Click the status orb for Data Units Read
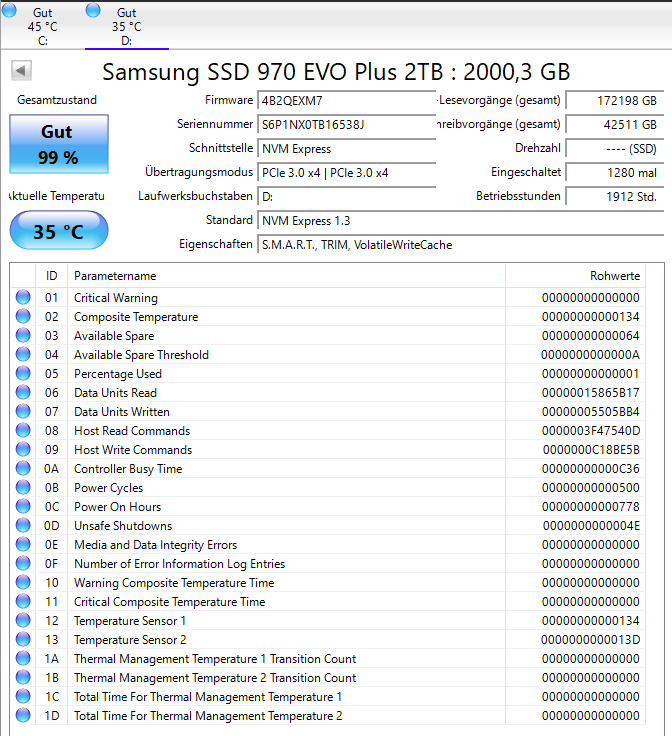 (23, 392)
